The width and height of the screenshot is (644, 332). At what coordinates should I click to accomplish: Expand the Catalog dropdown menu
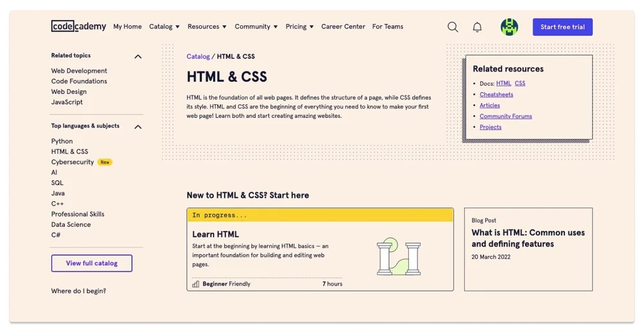[164, 26]
